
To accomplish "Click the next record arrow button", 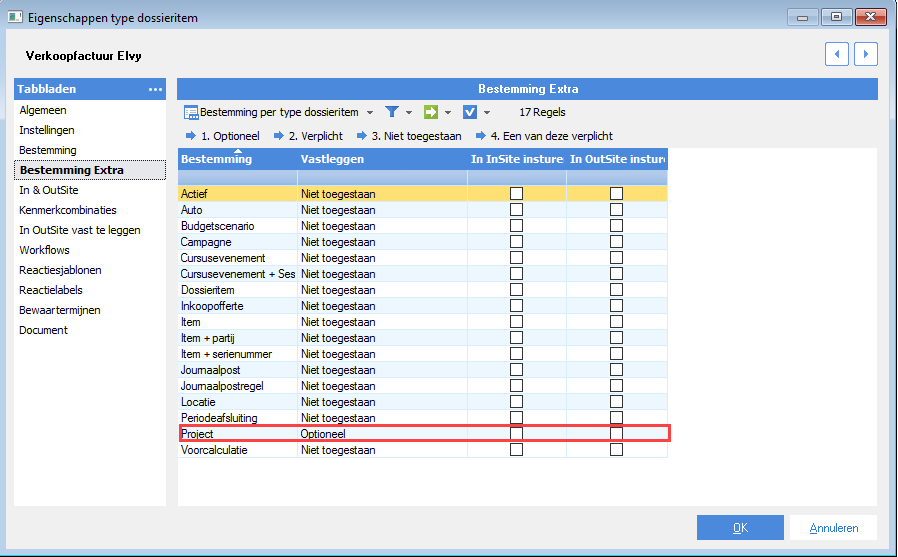I will [x=866, y=54].
